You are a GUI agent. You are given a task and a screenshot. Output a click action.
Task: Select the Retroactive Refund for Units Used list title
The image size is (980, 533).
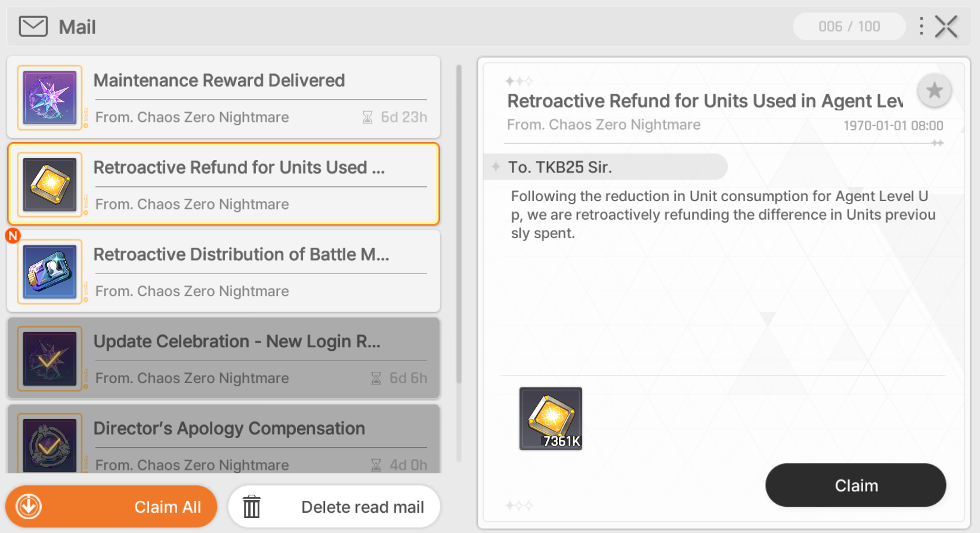click(x=239, y=167)
